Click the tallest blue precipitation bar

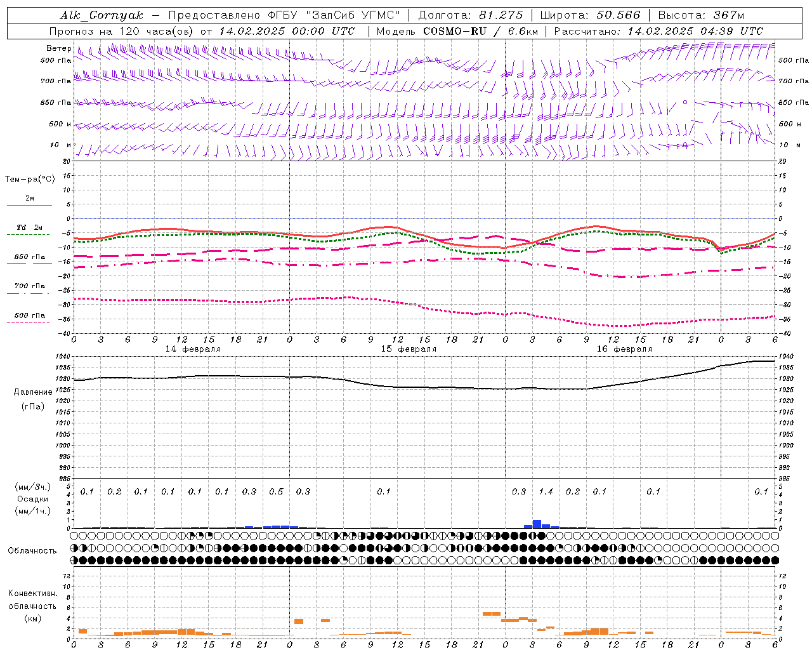(x=537, y=524)
